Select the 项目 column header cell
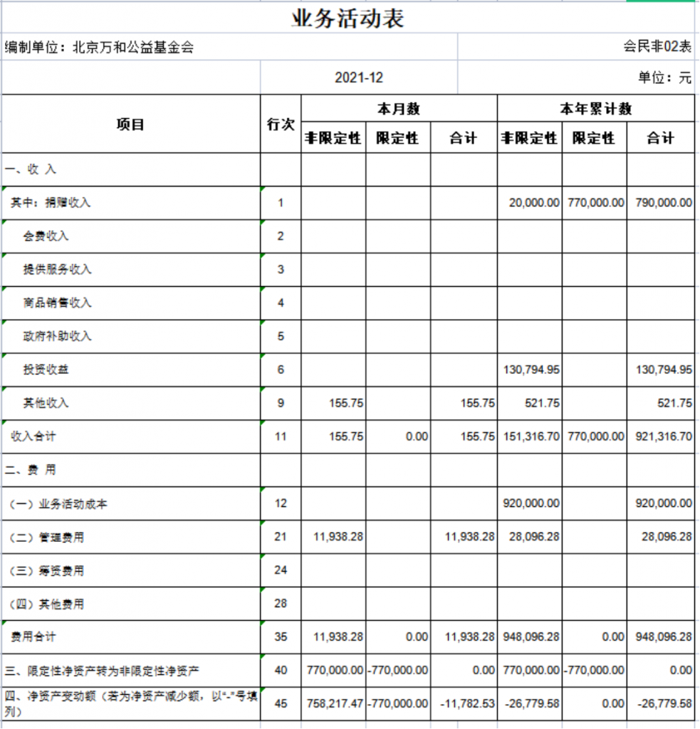 (x=130, y=124)
